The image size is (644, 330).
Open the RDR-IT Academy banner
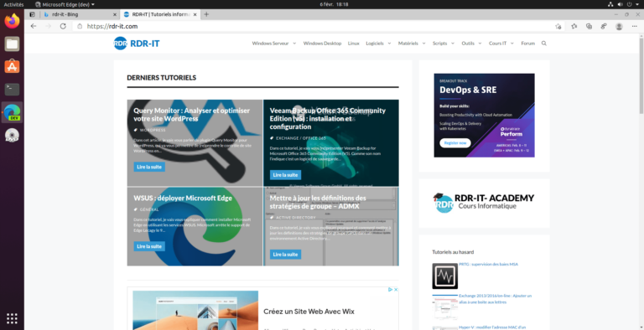click(484, 203)
